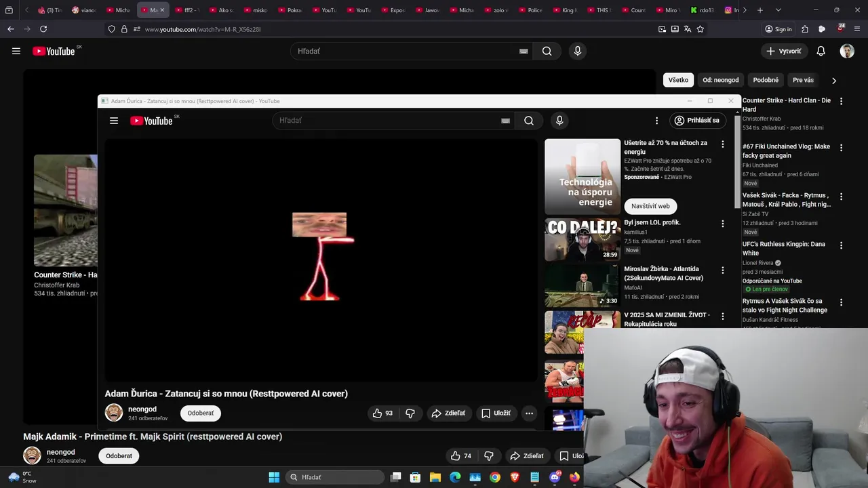Select the Pre vás filter chip

(803, 80)
